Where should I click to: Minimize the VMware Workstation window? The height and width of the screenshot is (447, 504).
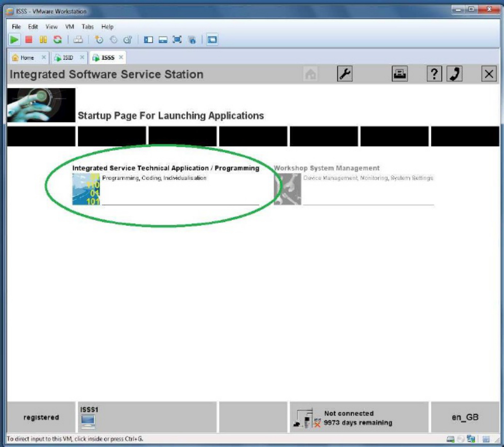(458, 9)
